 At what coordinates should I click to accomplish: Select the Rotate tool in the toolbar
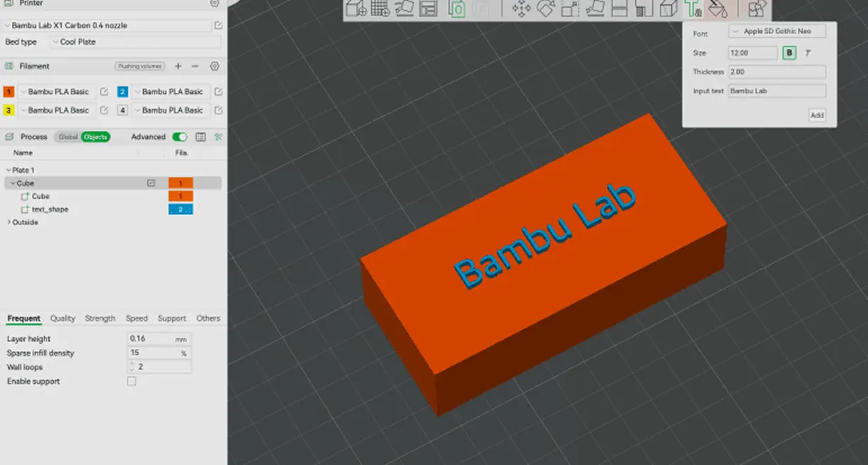(x=546, y=8)
